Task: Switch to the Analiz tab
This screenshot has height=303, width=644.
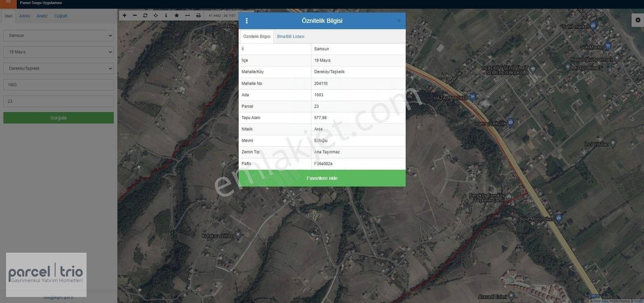Action: [42, 16]
